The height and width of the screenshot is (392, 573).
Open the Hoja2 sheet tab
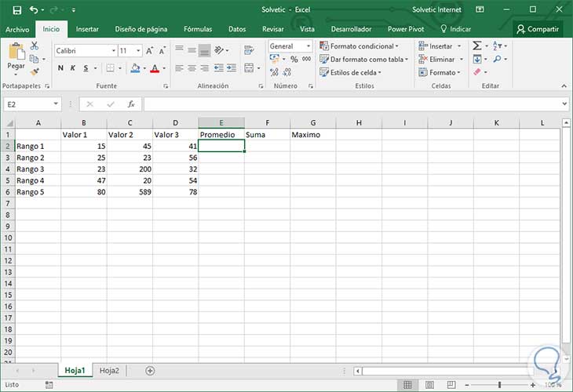[109, 371]
